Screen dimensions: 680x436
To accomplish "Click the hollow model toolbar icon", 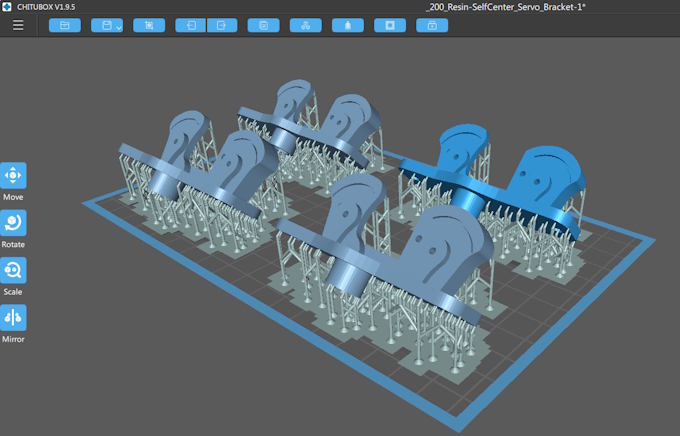I will click(347, 24).
